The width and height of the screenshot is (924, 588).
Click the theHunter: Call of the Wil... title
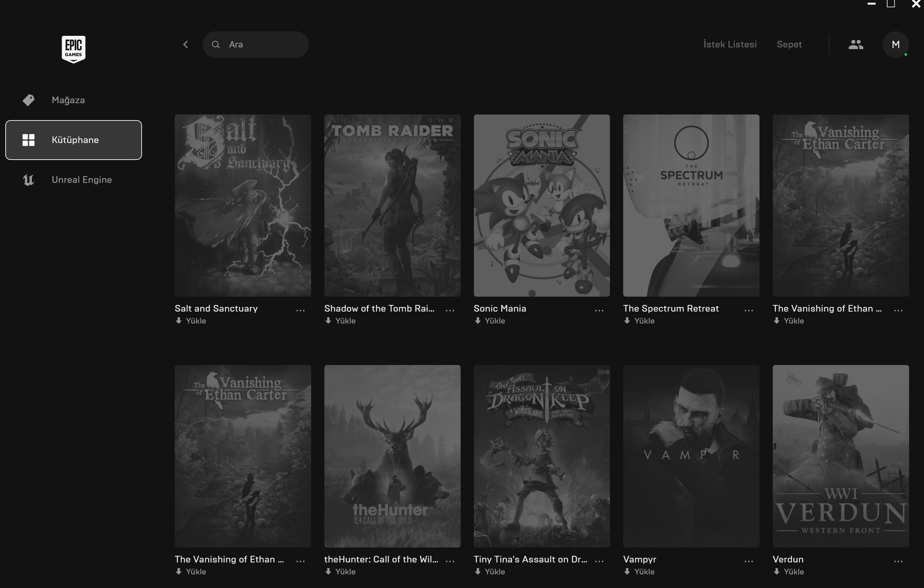(381, 559)
